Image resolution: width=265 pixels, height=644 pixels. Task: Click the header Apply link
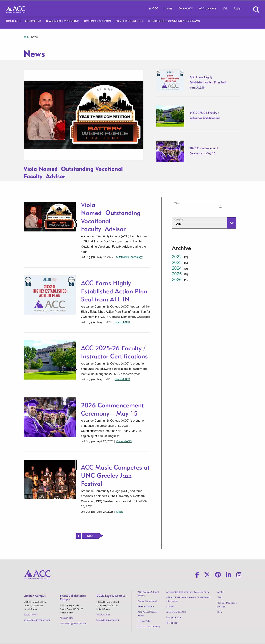coord(237,8)
